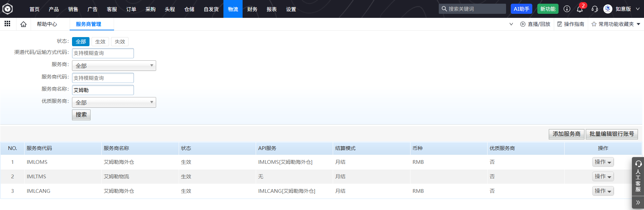Screen dimensions: 644x210
Task: Open the 物流 menu
Action: pyautogui.click(x=233, y=9)
